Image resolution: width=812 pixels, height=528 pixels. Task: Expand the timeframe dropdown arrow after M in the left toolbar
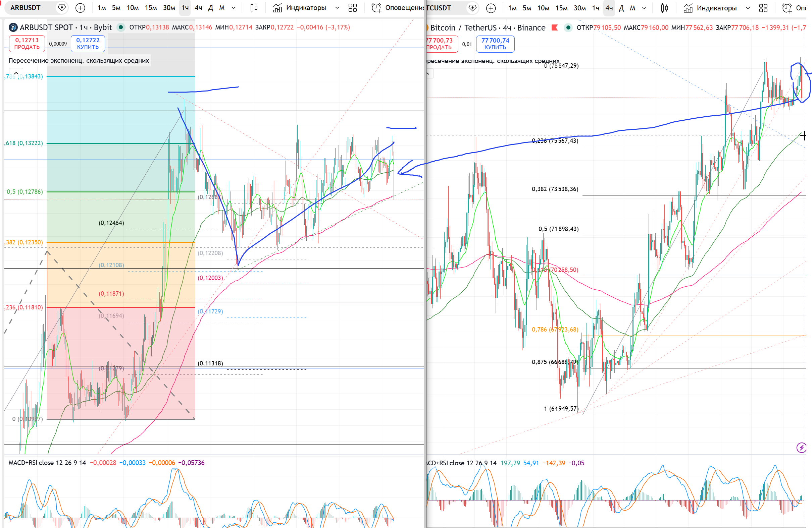point(234,8)
